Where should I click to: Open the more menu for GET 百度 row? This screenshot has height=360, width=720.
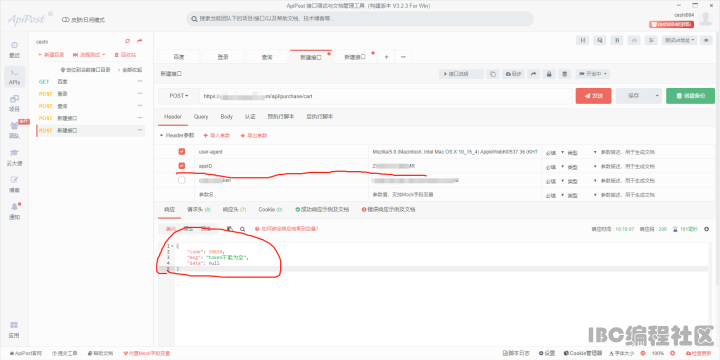click(140, 81)
